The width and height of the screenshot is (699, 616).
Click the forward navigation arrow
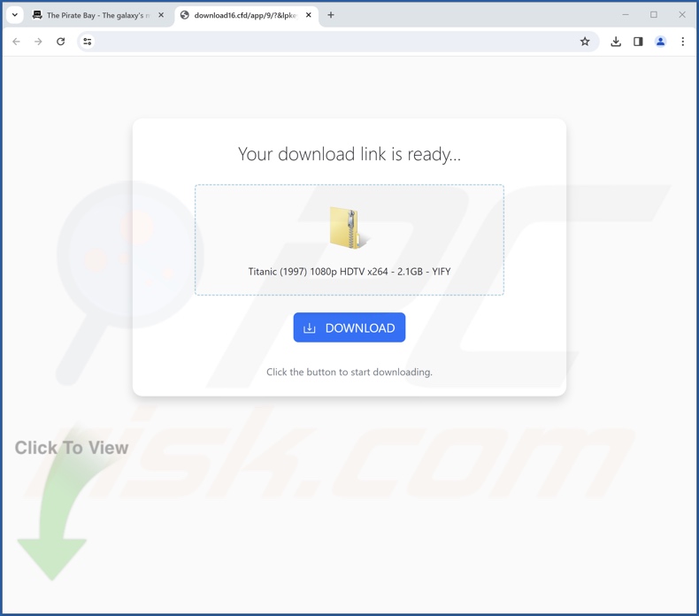[x=38, y=42]
